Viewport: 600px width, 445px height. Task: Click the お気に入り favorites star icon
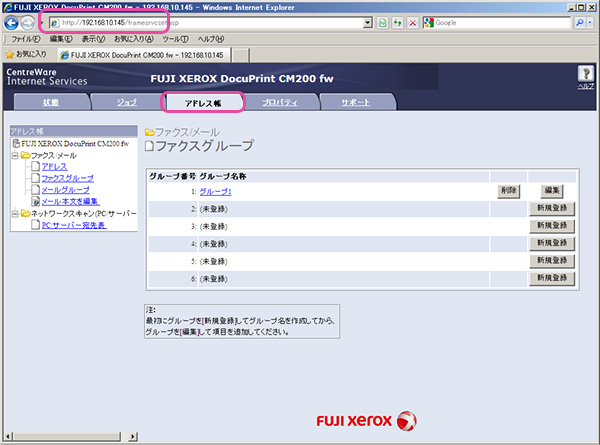point(10,54)
